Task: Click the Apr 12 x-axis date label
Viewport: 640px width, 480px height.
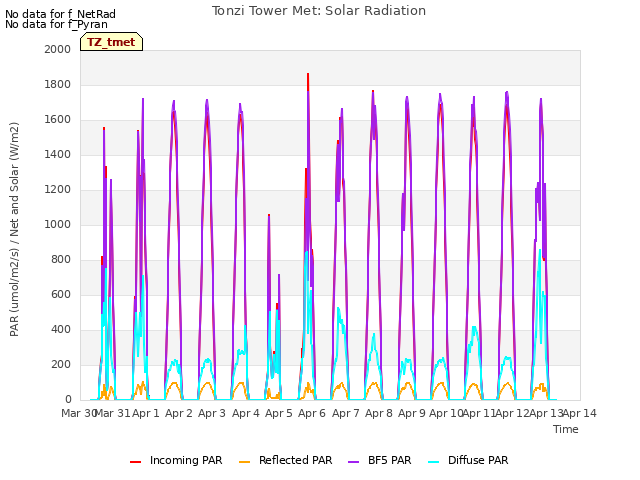Action: click(513, 413)
